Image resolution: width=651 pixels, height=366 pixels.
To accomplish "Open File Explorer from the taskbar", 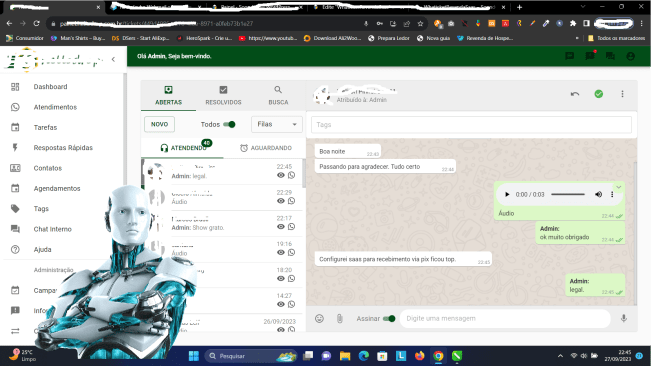I will click(345, 356).
